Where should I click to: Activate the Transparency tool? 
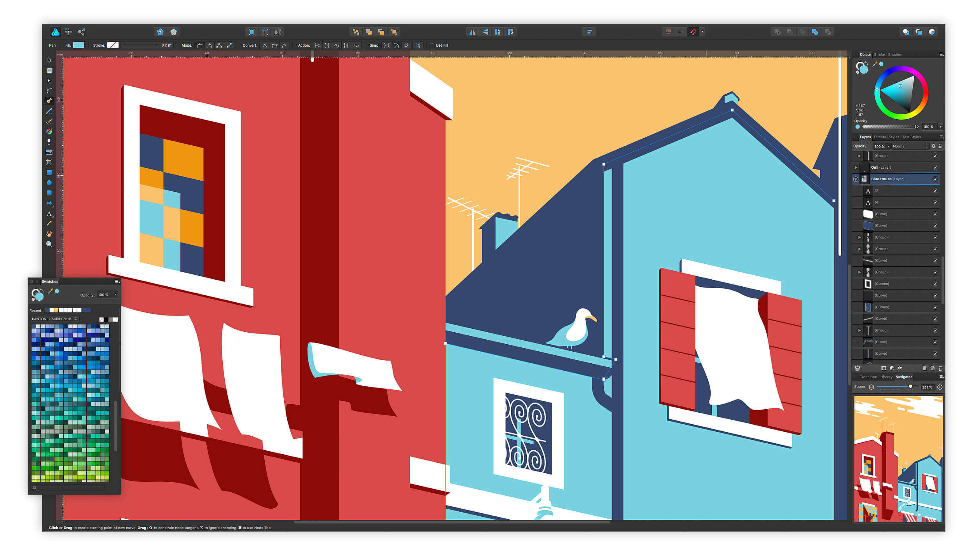[49, 141]
